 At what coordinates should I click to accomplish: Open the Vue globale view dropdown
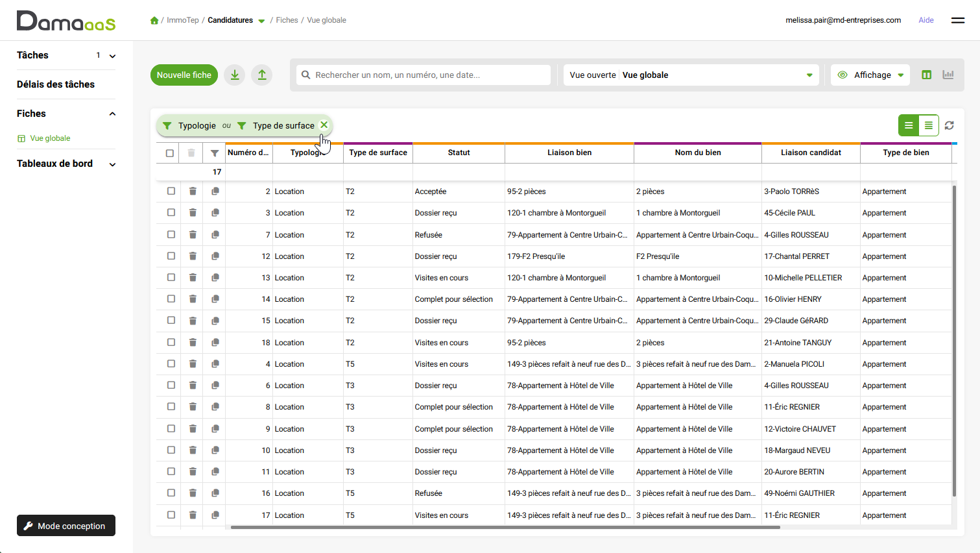coord(691,75)
